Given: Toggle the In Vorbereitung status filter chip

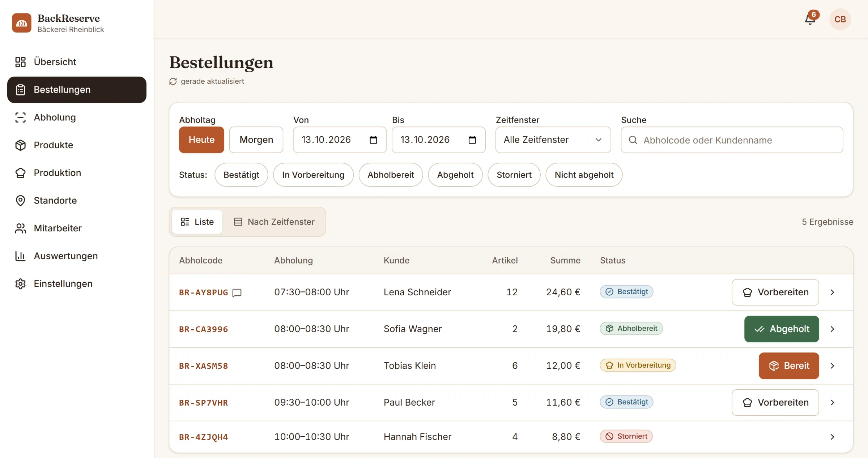Looking at the screenshot, I should point(313,175).
